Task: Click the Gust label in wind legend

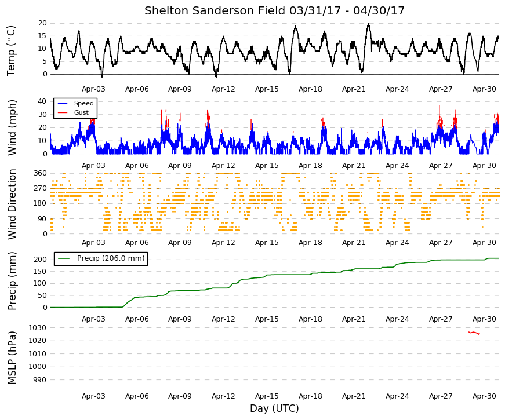Action: (x=81, y=112)
